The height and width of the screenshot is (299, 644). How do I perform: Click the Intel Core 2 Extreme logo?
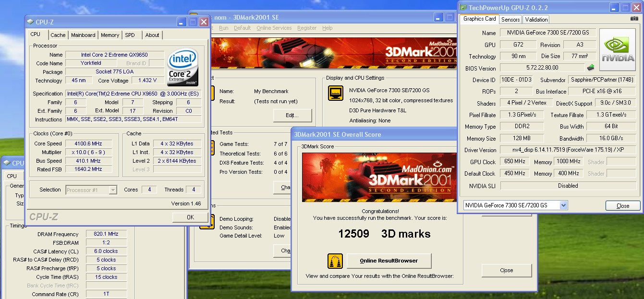pyautogui.click(x=183, y=68)
